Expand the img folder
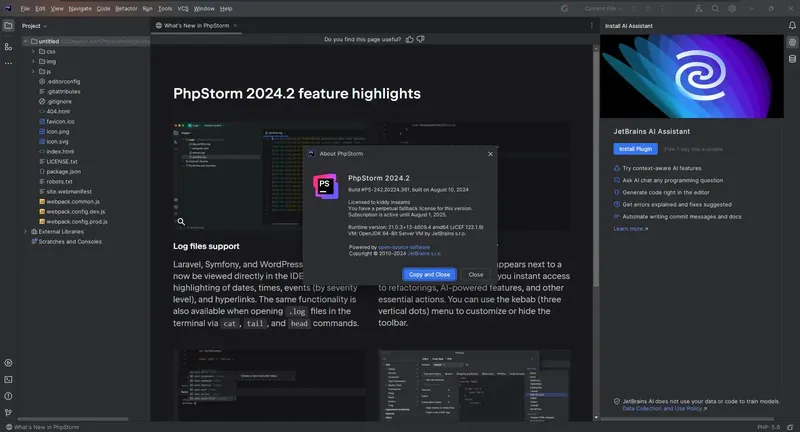 point(34,61)
